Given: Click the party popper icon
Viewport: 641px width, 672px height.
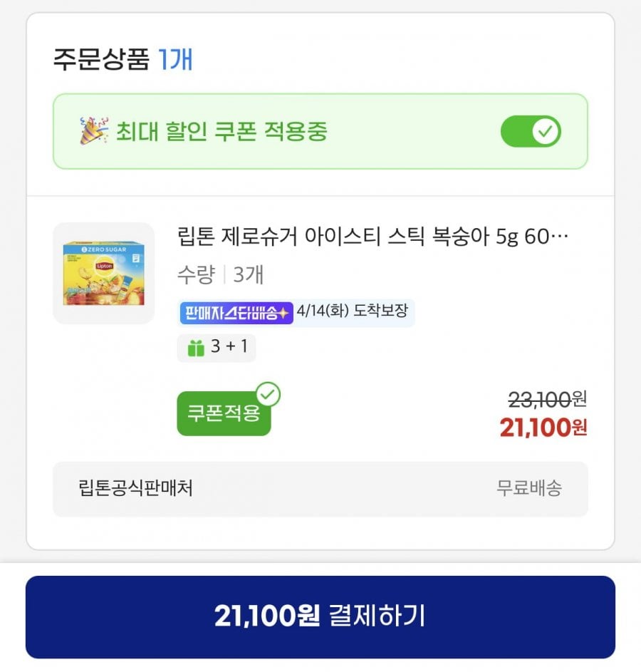Looking at the screenshot, I should point(93,132).
